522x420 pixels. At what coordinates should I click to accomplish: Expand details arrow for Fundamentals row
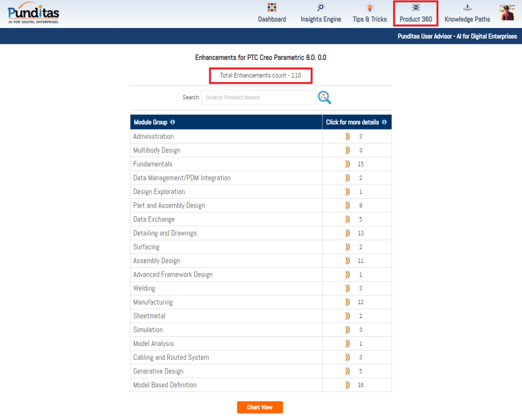pos(347,164)
